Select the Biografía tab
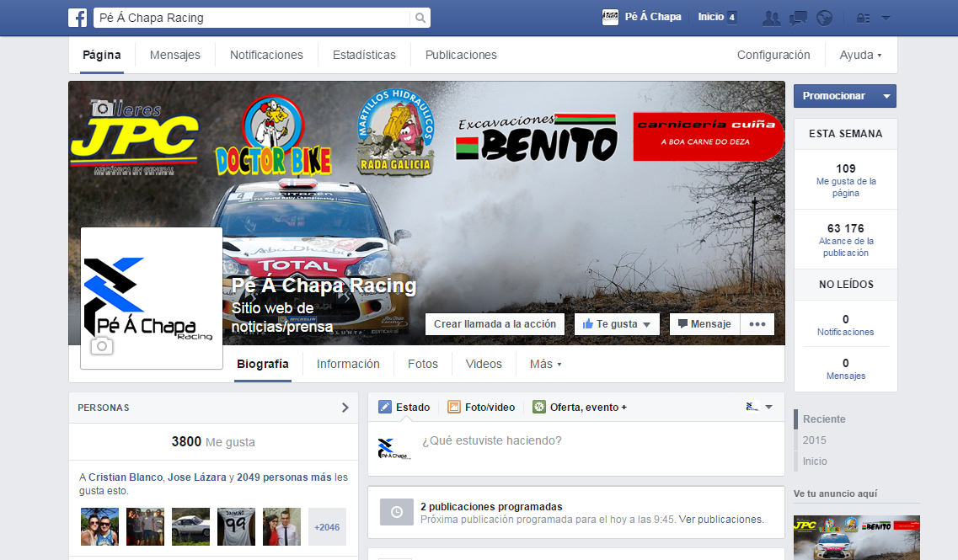 coord(263,364)
